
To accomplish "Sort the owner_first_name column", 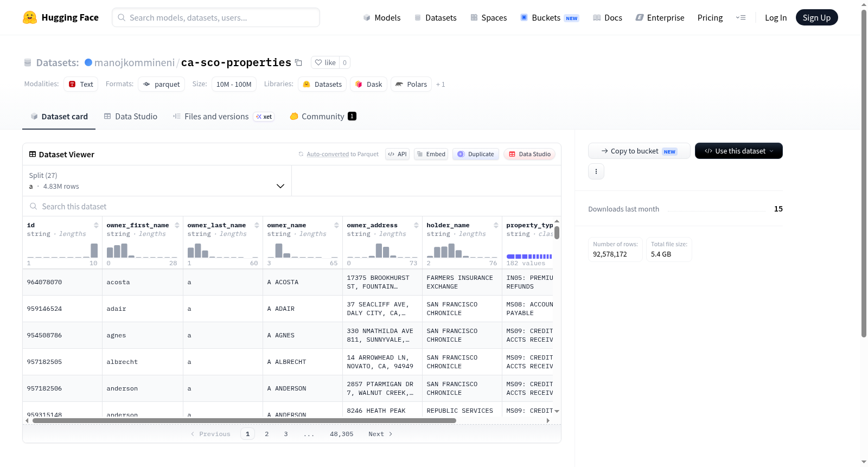I will click(x=177, y=225).
